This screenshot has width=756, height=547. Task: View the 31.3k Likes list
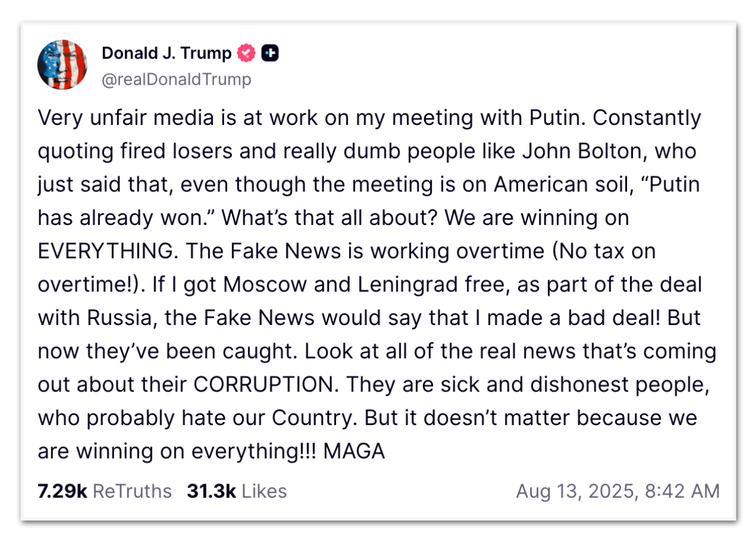[x=237, y=491]
